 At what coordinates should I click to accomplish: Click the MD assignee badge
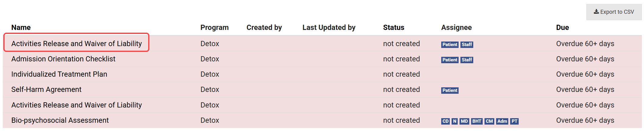point(464,121)
